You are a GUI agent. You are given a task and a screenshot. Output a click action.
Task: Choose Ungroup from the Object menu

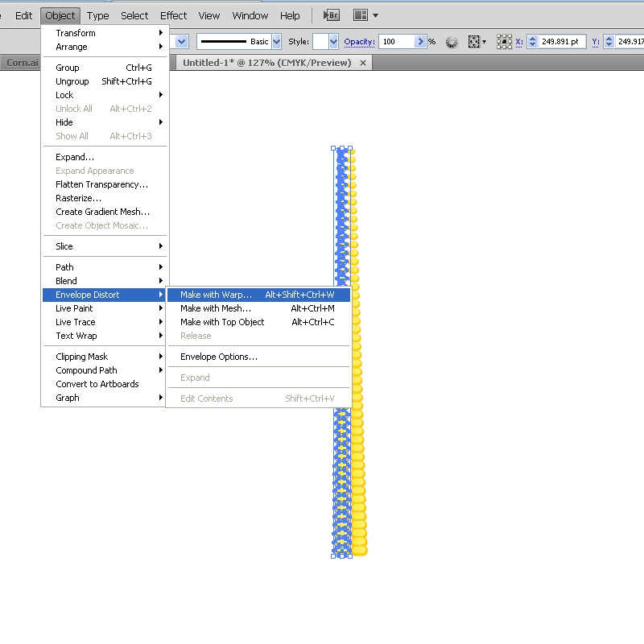(105, 81)
